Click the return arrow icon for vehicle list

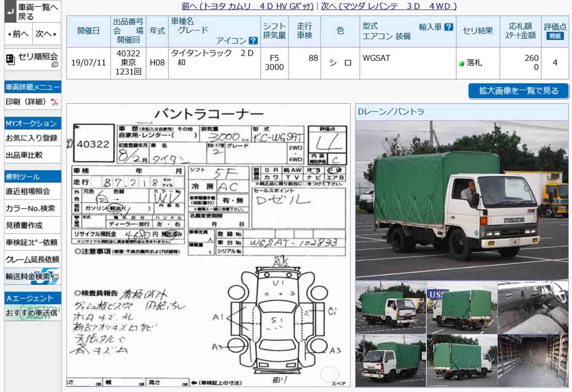(10, 11)
